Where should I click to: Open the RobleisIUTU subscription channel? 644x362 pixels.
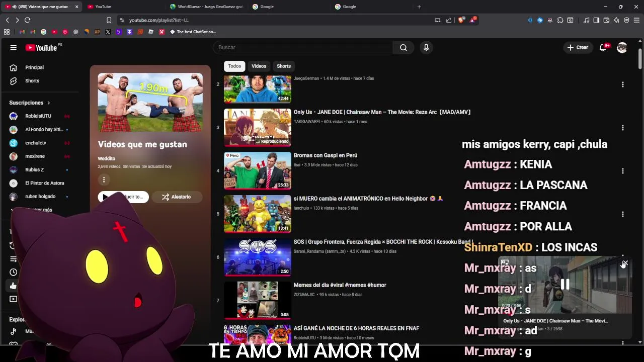[38, 116]
